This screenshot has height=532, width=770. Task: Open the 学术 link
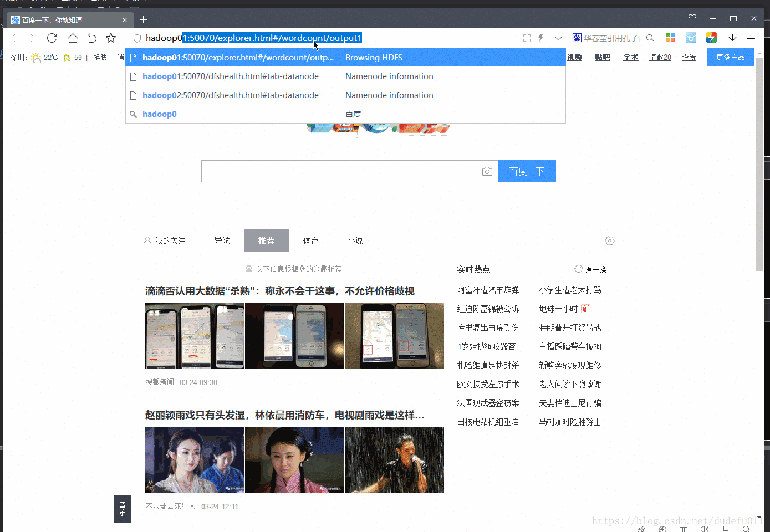tap(630, 57)
